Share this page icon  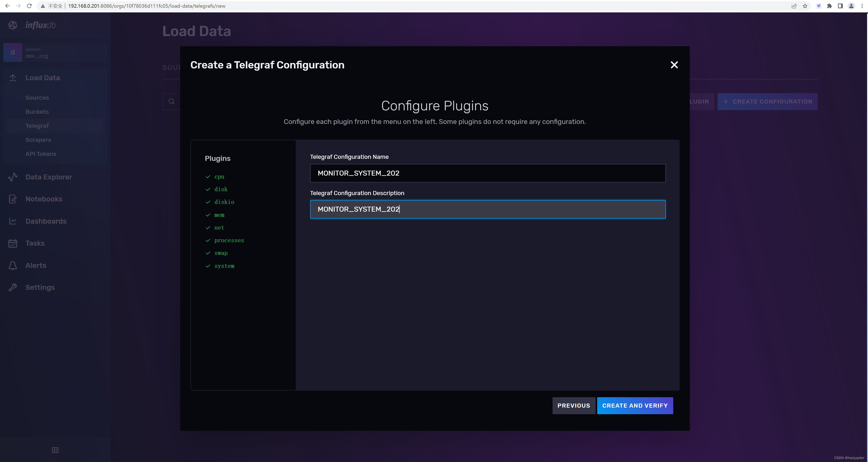tap(794, 6)
